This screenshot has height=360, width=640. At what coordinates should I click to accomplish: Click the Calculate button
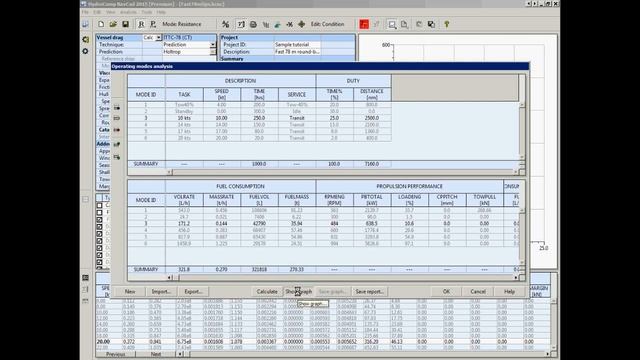coord(267,291)
